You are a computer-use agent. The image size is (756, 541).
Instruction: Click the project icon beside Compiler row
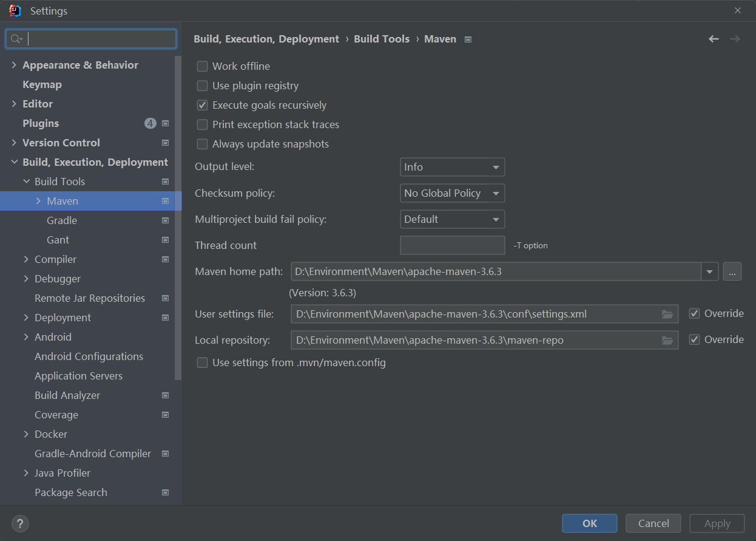pos(165,259)
